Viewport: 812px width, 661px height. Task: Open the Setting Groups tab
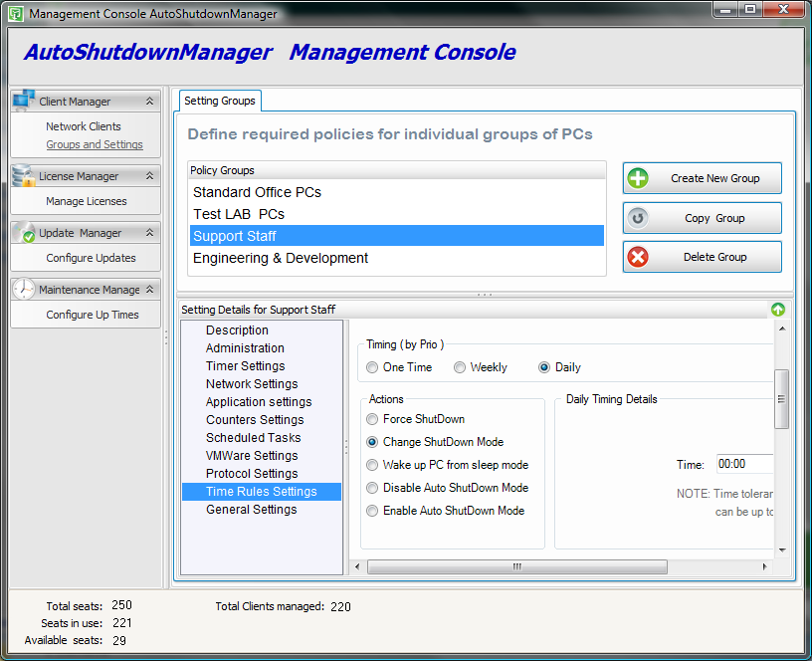220,101
